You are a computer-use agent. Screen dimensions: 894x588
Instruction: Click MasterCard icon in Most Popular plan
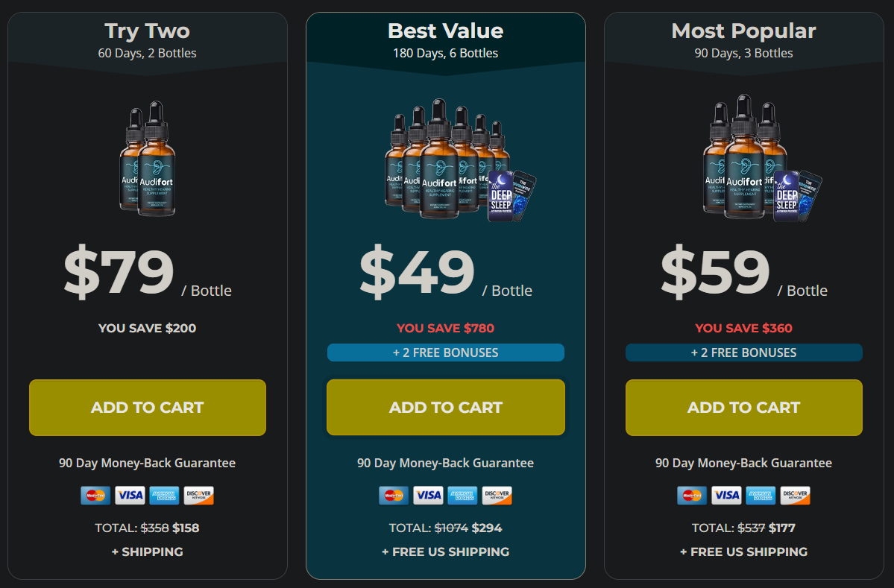692,496
